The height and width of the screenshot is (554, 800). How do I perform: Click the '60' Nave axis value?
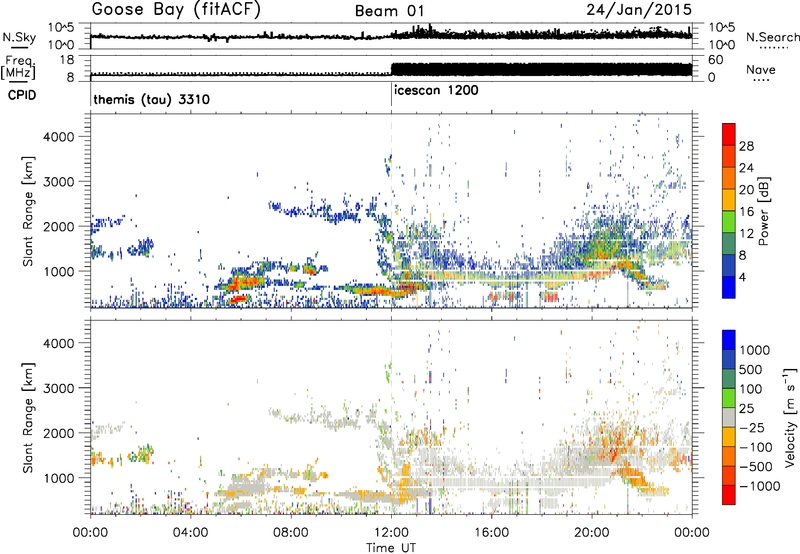(716, 60)
